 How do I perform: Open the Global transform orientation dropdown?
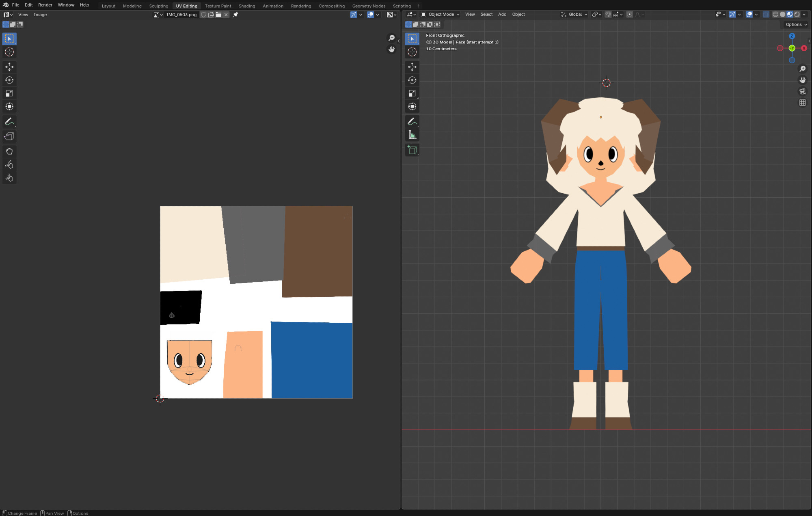point(574,14)
